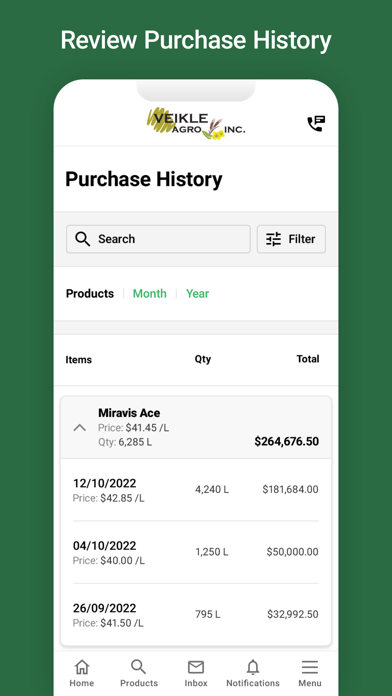Select the 795 L quantity
Screen dimensions: 392x696
click(x=208, y=614)
